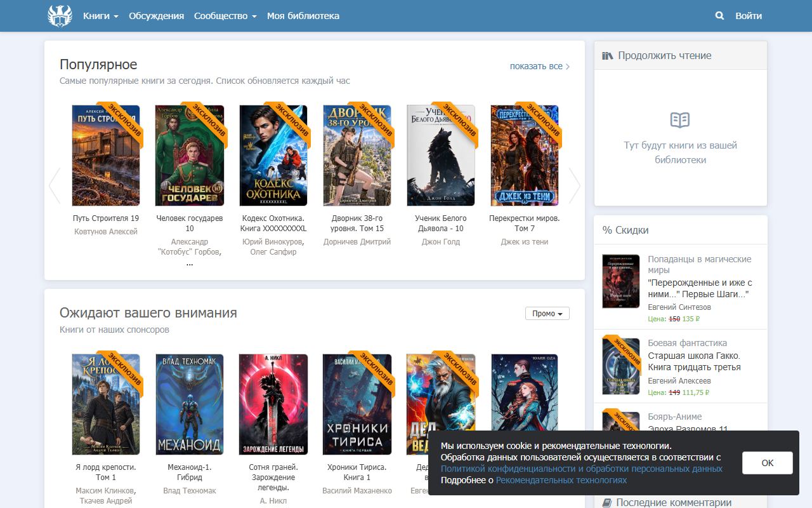Click the previous-arrow in Популярное carousel

click(x=55, y=185)
